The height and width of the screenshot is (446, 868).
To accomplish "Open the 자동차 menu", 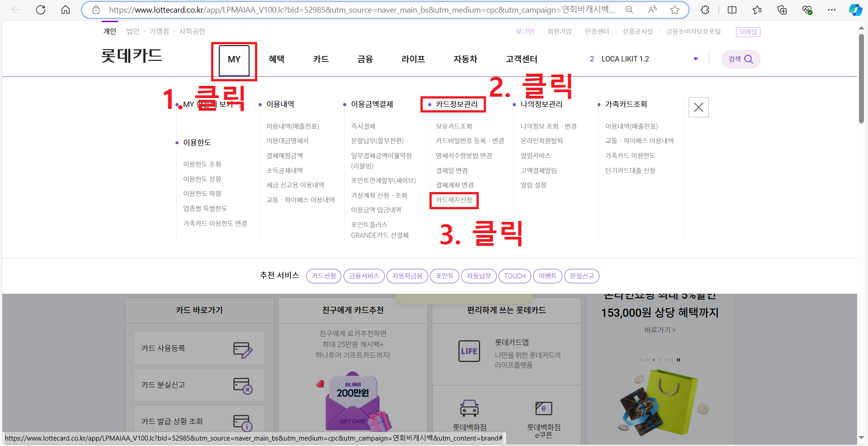I will pos(465,59).
